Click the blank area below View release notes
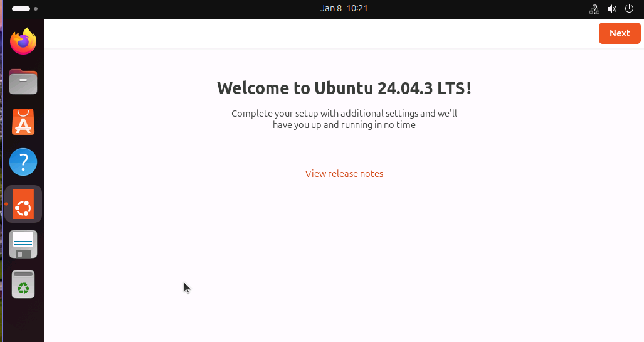Viewport: 644px width, 342px height. point(344,251)
